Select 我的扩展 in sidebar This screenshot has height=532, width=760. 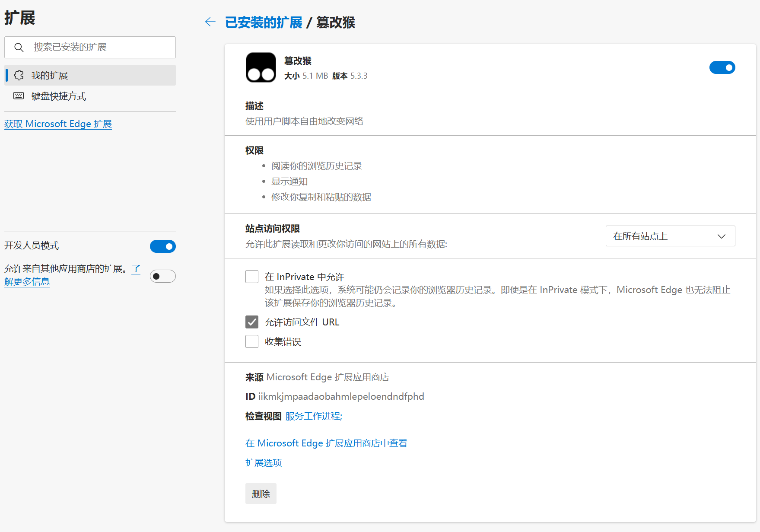[x=90, y=75]
